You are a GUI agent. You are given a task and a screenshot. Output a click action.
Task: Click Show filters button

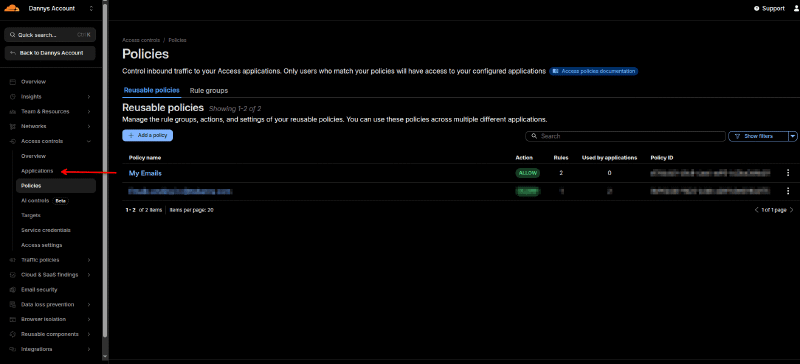[x=758, y=136]
